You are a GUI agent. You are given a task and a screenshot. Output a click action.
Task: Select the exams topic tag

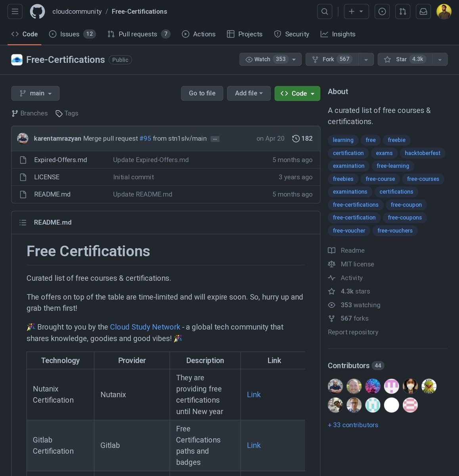(384, 153)
